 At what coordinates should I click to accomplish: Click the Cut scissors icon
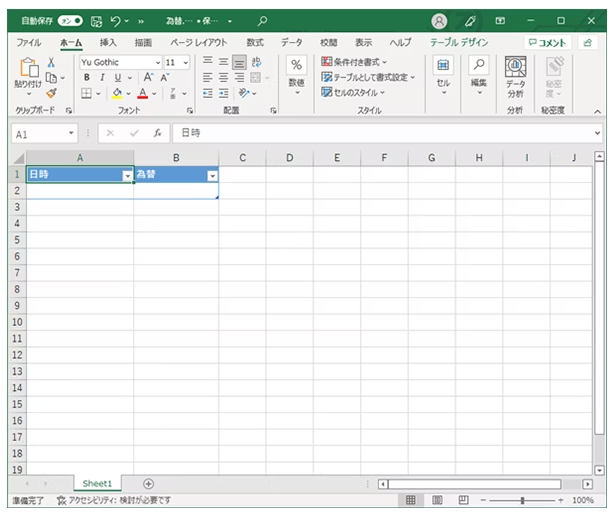51,62
